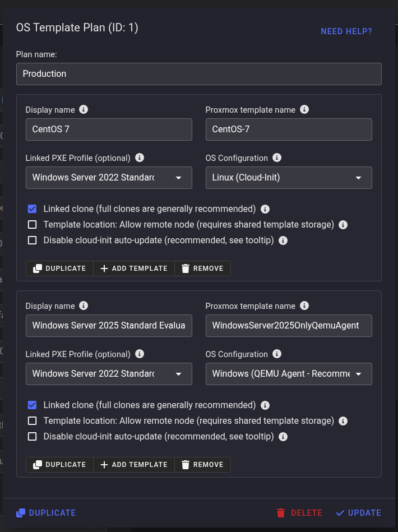Open Windows (QEMU Agent) OS Configuration dropdown
The height and width of the screenshot is (532, 398).
pos(288,374)
